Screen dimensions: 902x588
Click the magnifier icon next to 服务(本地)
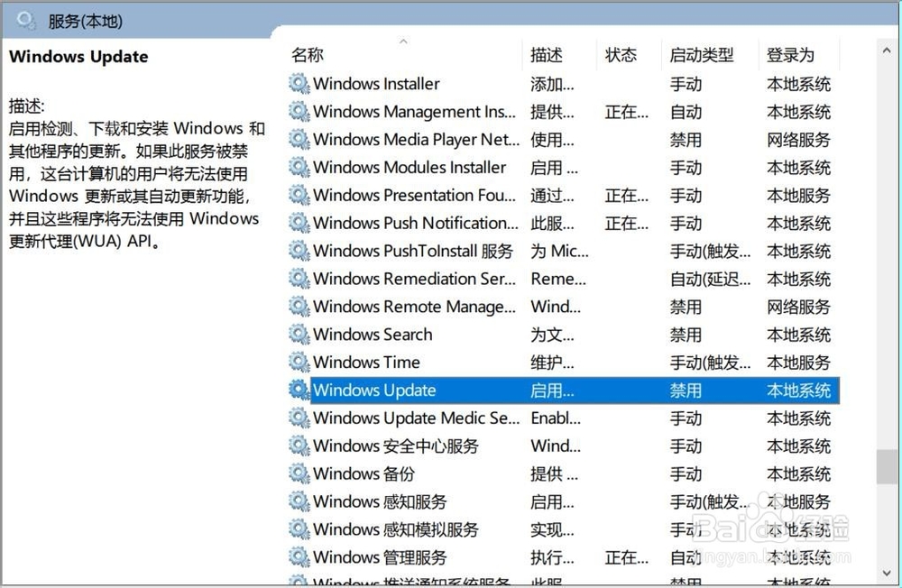pos(27,20)
